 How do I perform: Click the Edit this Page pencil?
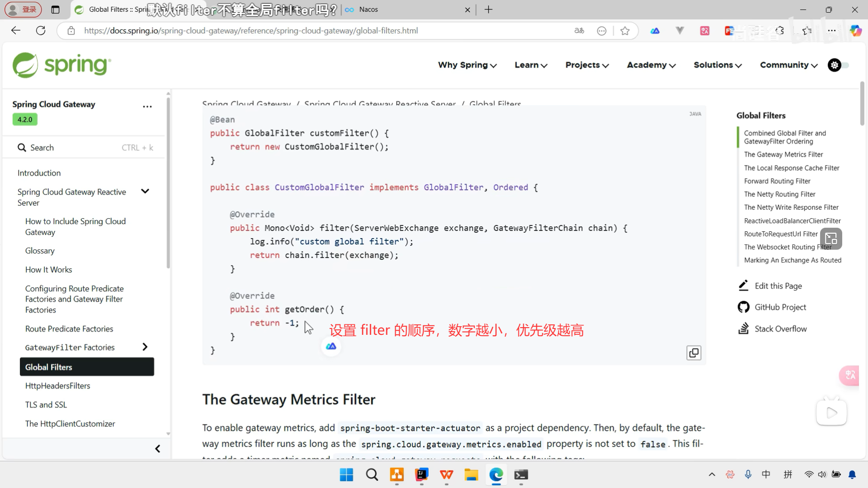pyautogui.click(x=744, y=286)
